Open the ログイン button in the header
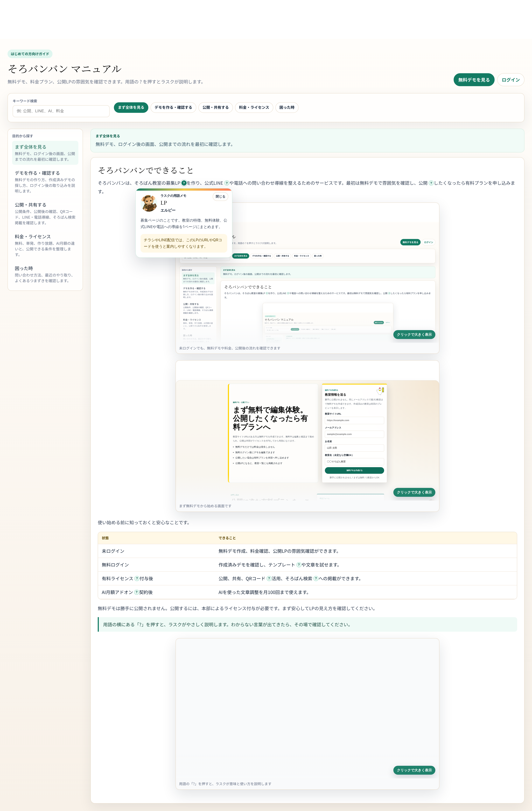Screen dimensions: 532x811 tap(511, 80)
